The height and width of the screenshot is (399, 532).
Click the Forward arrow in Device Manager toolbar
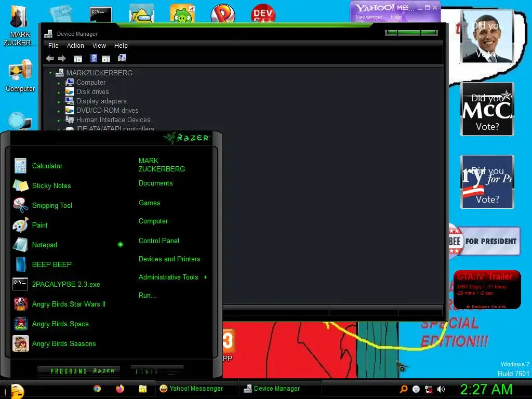[x=61, y=58]
